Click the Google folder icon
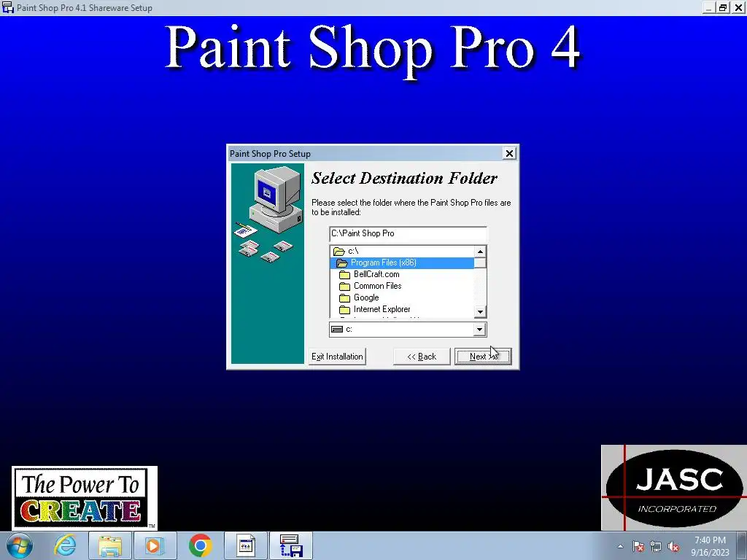 click(344, 298)
